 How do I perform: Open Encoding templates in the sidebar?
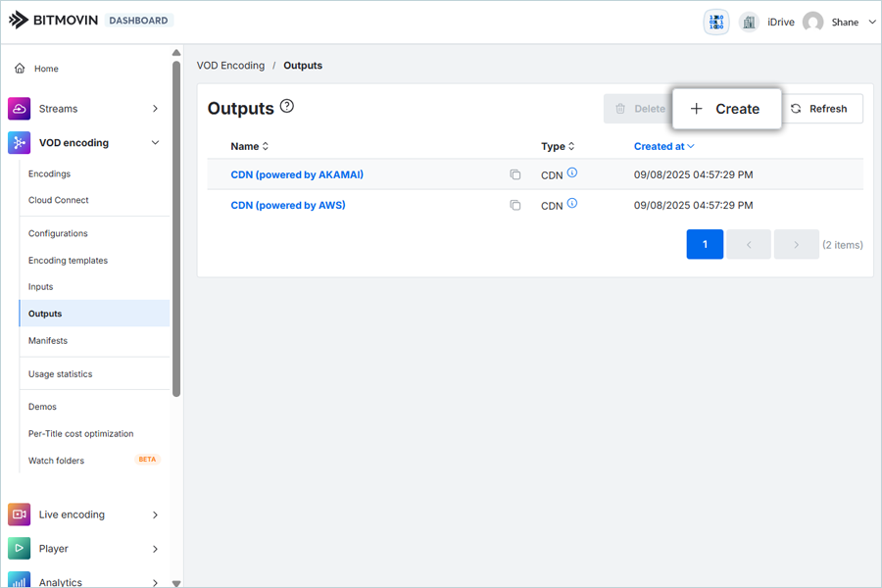coord(68,261)
